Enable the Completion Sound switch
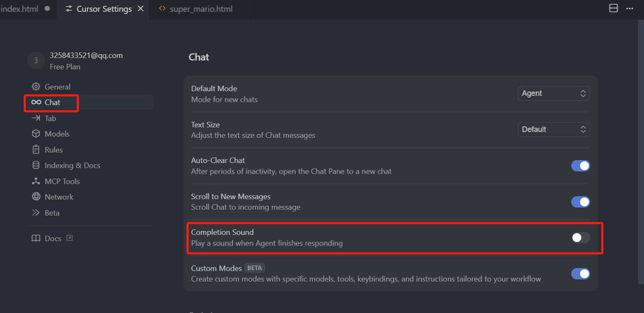Viewport: 644px width, 313px height. (x=580, y=238)
